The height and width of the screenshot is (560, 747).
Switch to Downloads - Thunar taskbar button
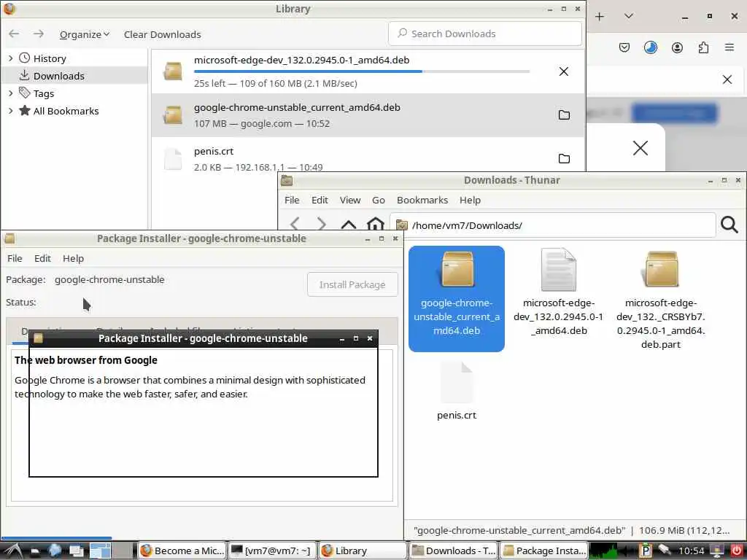tap(453, 551)
